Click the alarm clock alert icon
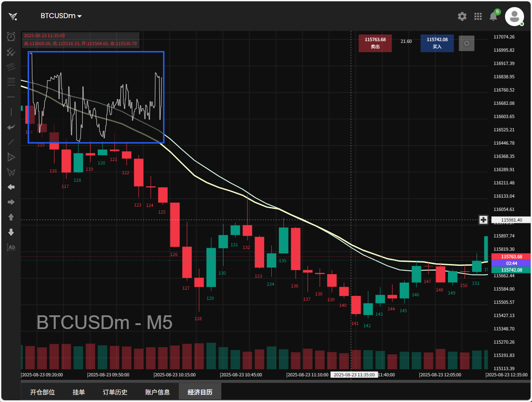The width and height of the screenshot is (532, 402). [x=11, y=37]
